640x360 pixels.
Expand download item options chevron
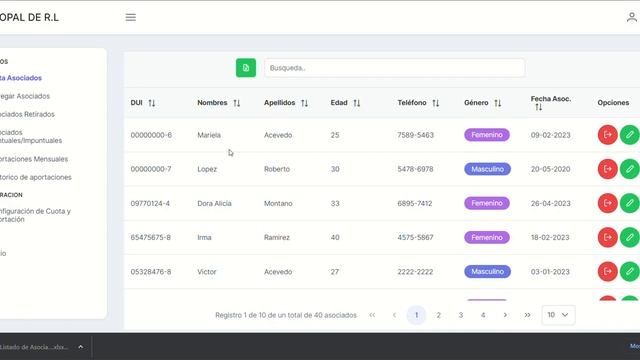(81, 347)
